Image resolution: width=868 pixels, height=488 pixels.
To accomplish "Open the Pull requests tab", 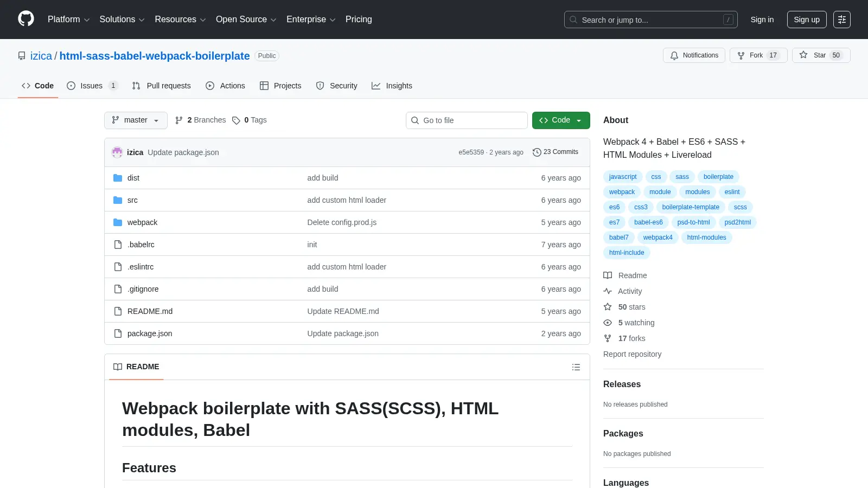I will (161, 86).
